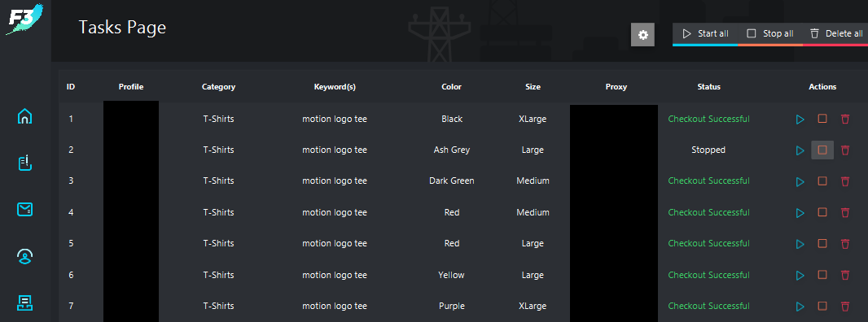Open the proxies network sidebar icon
868x322 pixels.
[25, 302]
